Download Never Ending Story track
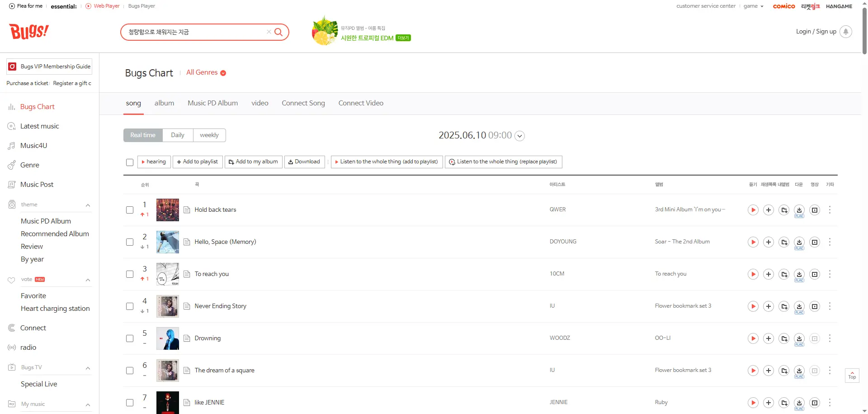This screenshot has height=414, width=868. [799, 306]
